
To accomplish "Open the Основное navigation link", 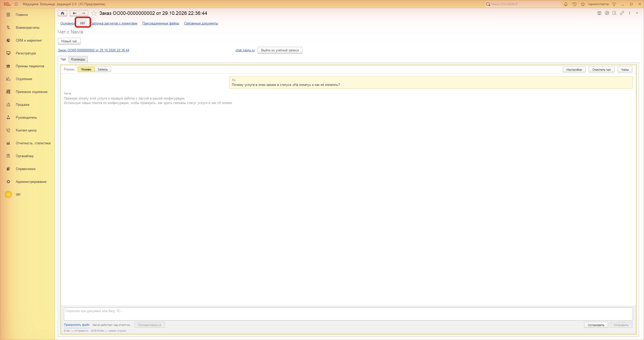I will [68, 23].
